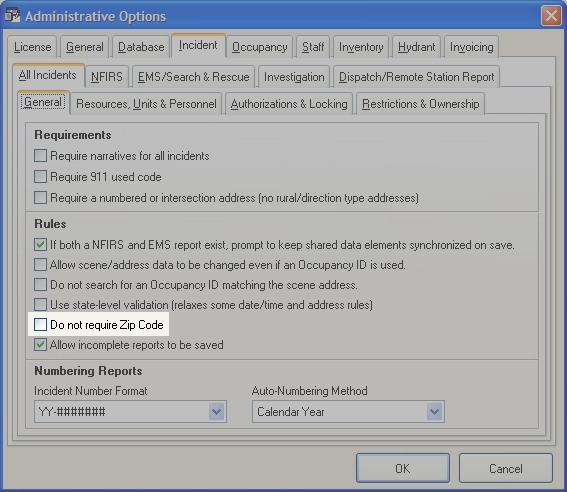Close the Administrative Options dialog
Screen dimensions: 567x492
coord(551,16)
